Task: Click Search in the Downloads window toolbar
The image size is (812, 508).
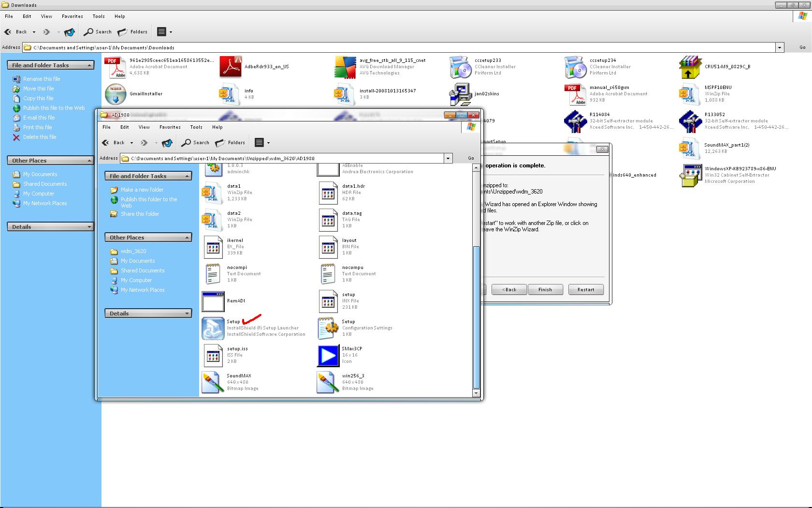Action: [x=98, y=32]
